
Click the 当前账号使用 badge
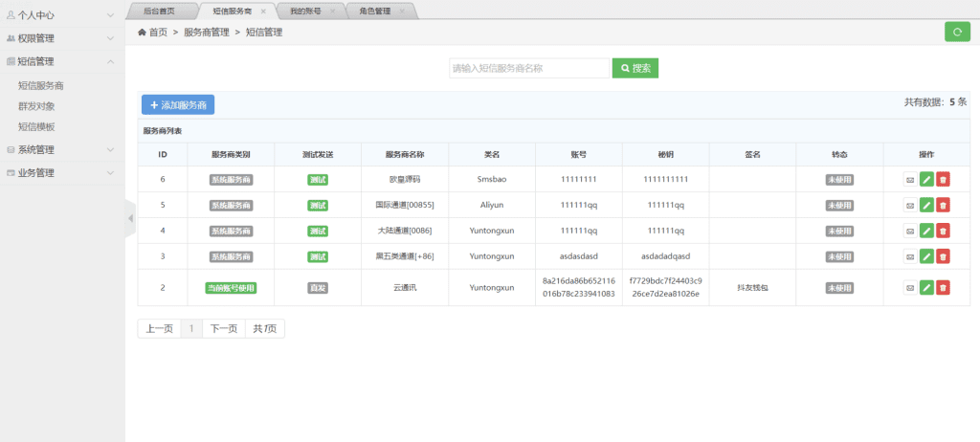click(x=232, y=288)
